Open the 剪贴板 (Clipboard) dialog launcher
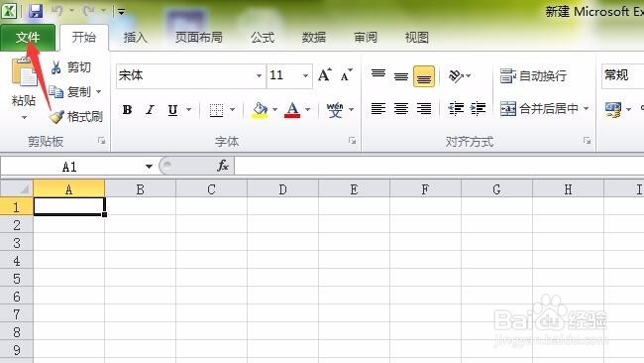644x363 pixels. (101, 141)
